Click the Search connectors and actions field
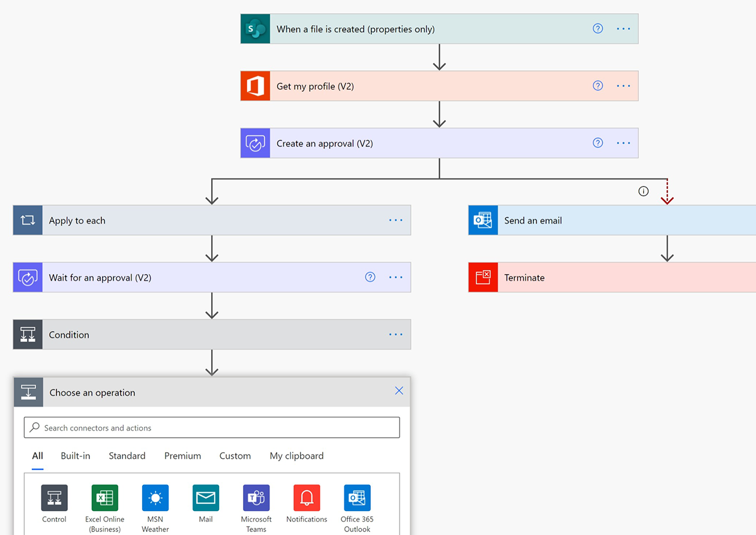Screen dimensions: 756x535 [x=212, y=428]
